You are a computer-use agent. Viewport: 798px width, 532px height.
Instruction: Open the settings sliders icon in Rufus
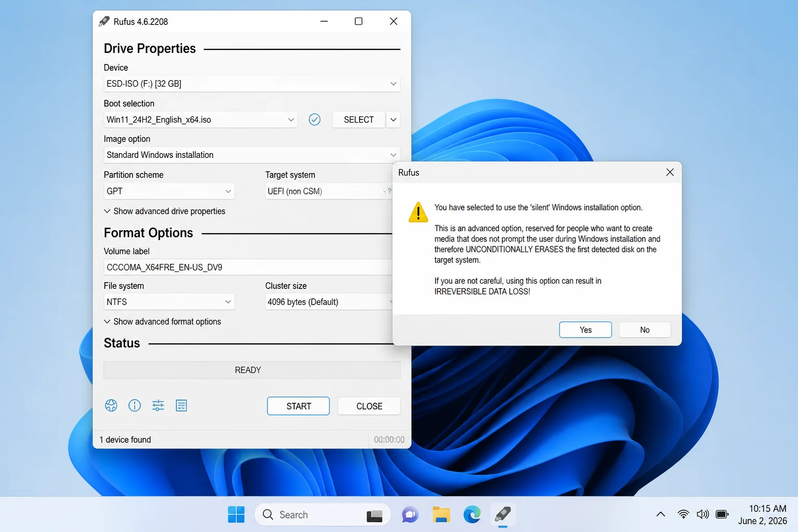158,406
